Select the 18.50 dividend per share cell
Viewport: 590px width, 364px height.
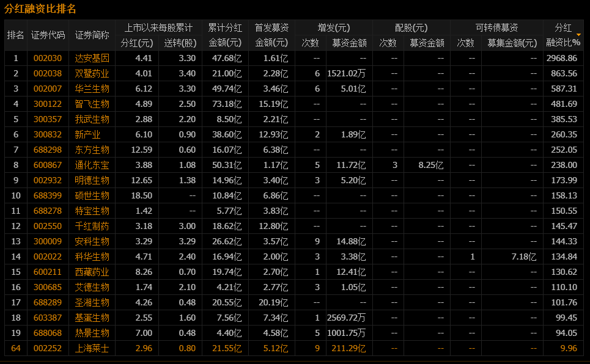click(x=141, y=195)
